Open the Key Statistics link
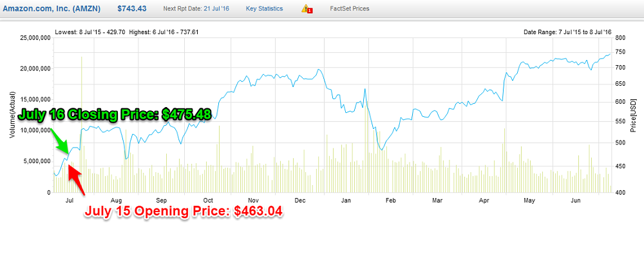This screenshot has width=644, height=267. tap(264, 9)
